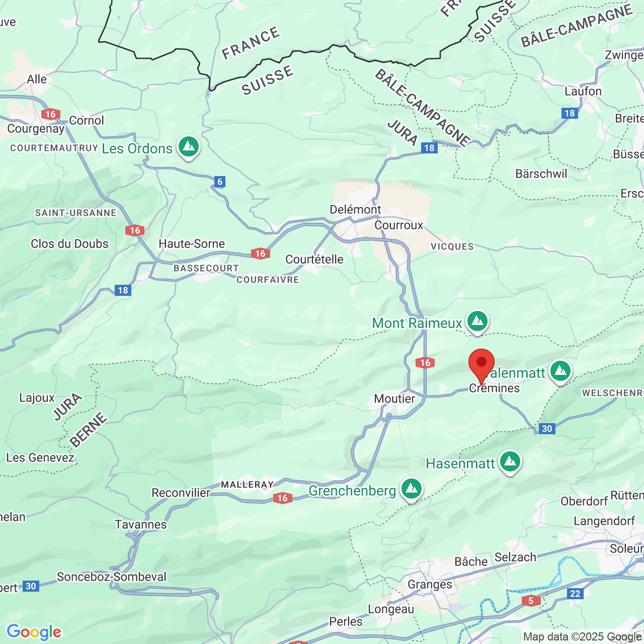The image size is (644, 644).
Task: Click route 16 shield near Bassecourt
Action: 260,253
